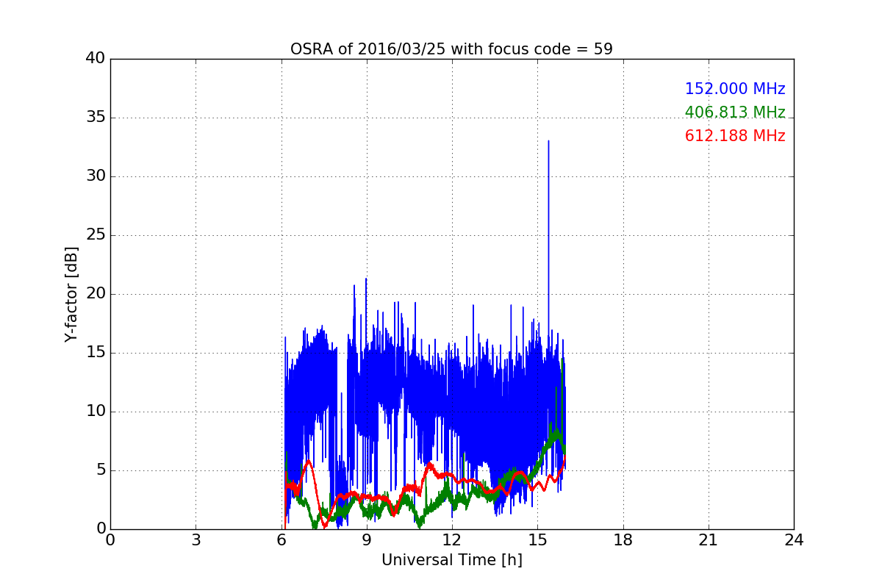
Task: Click the blue spike peak near 33 dB
Action: (x=548, y=142)
